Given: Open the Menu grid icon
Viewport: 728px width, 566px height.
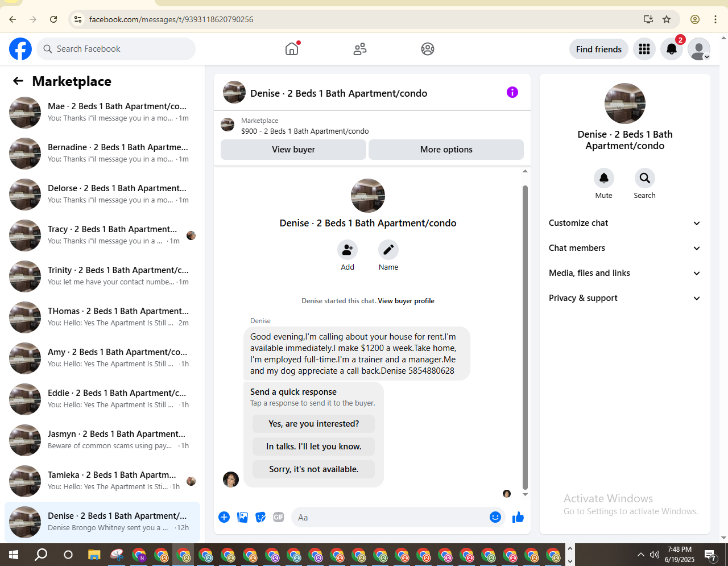Looking at the screenshot, I should (x=644, y=49).
